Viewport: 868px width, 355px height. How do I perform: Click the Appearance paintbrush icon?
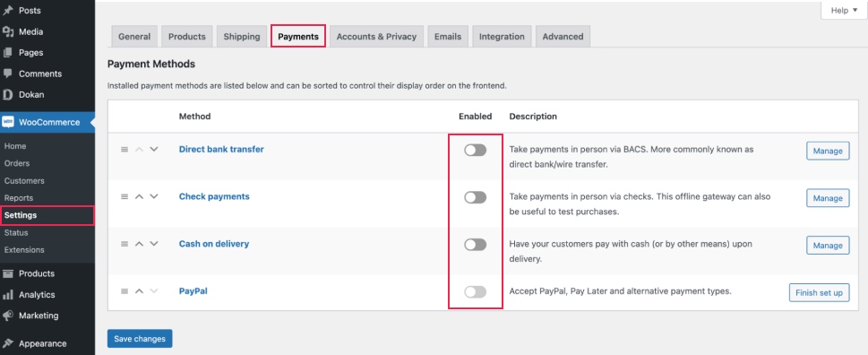[8, 343]
